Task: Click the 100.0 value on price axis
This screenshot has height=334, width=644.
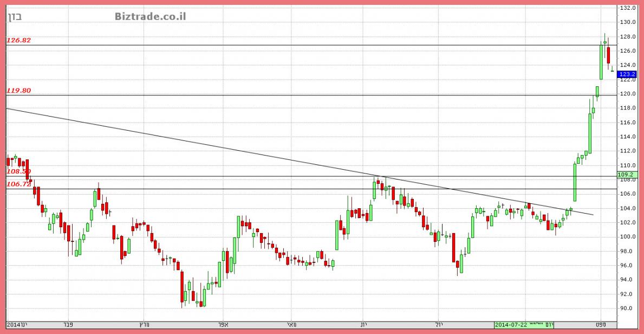Action: pos(627,237)
